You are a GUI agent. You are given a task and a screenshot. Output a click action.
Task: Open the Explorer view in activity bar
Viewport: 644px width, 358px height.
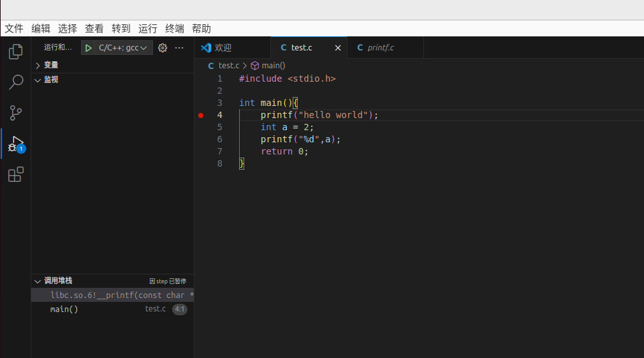tap(16, 52)
